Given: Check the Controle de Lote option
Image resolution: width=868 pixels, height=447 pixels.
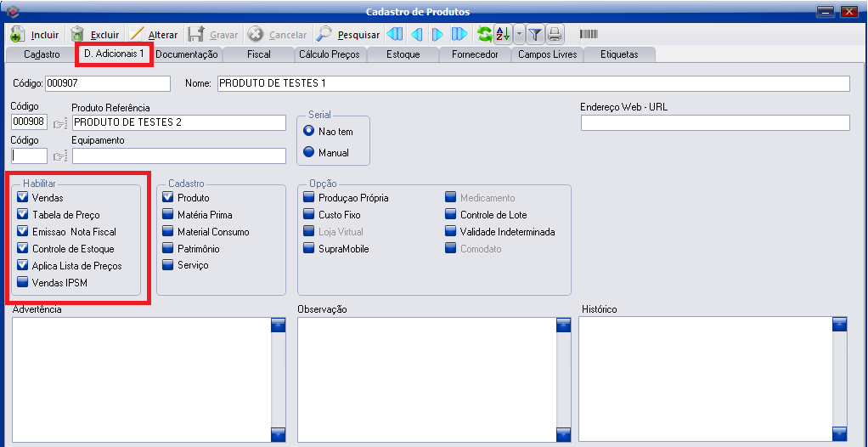Looking at the screenshot, I should pos(450,215).
